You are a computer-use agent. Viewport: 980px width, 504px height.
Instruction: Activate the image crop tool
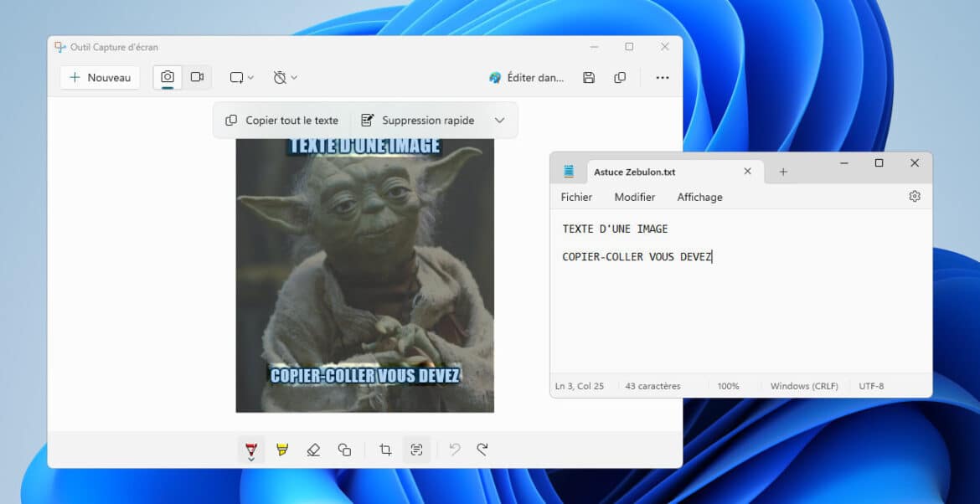pyautogui.click(x=385, y=450)
